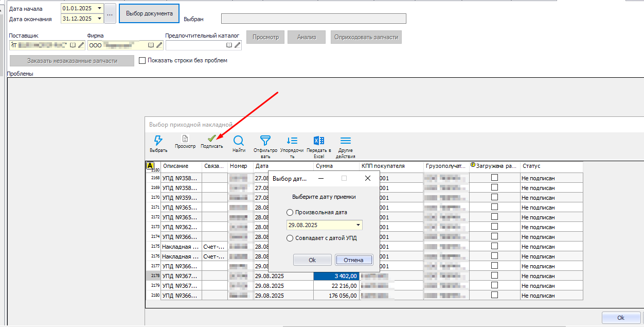Expand the acceptance date 29.08.2025 dropdown
Viewport: 644px width, 327px height.
pos(358,225)
